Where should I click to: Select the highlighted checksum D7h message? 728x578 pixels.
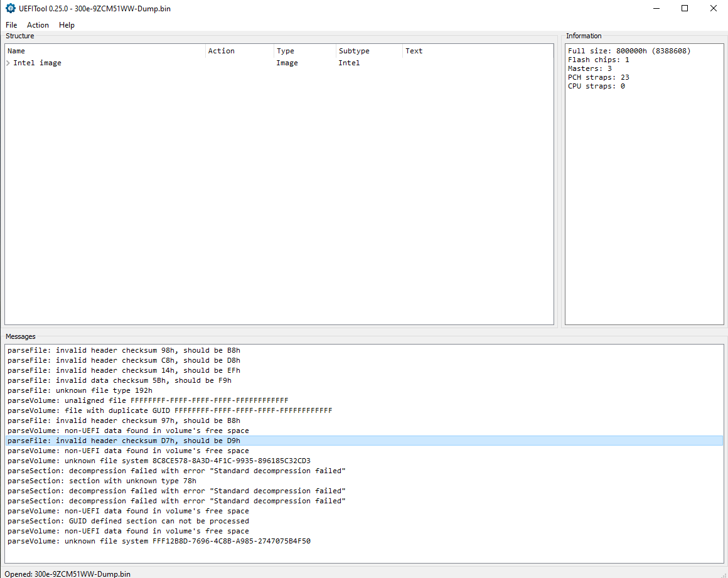(124, 441)
